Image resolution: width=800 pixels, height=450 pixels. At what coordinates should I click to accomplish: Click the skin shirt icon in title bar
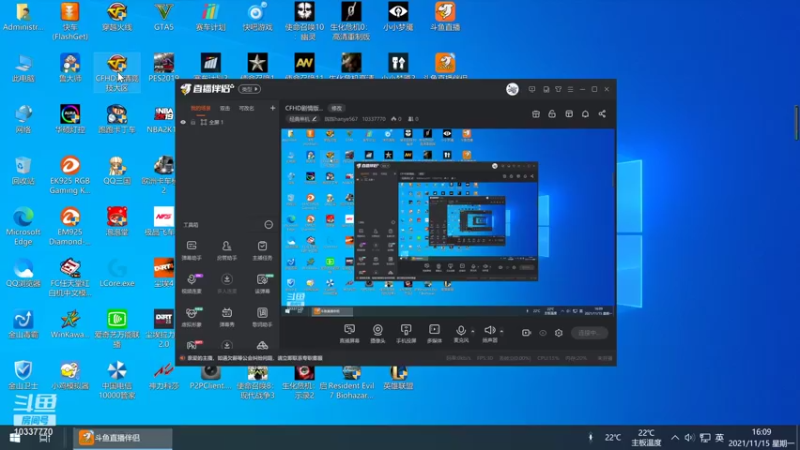pyautogui.click(x=558, y=89)
